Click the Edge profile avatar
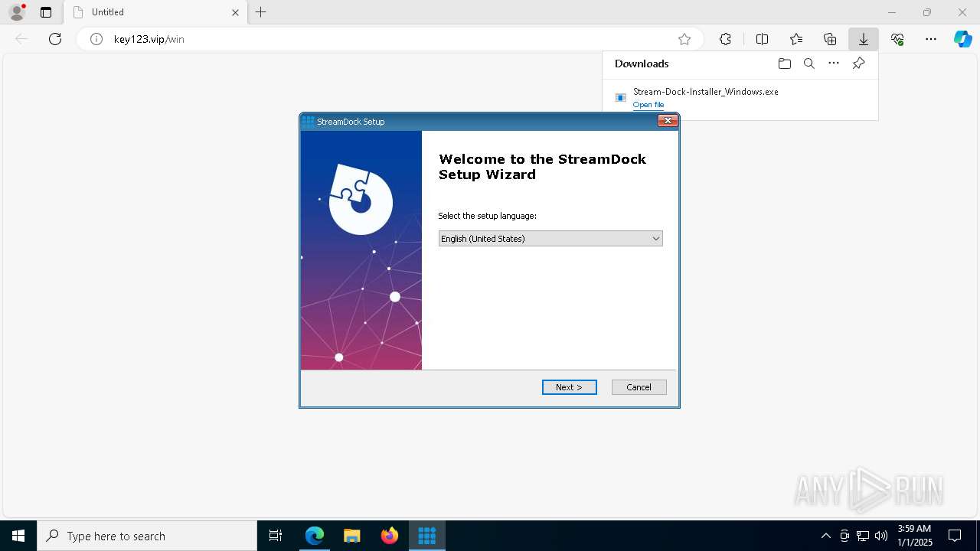Screen dimensions: 980x551 click(x=17, y=12)
